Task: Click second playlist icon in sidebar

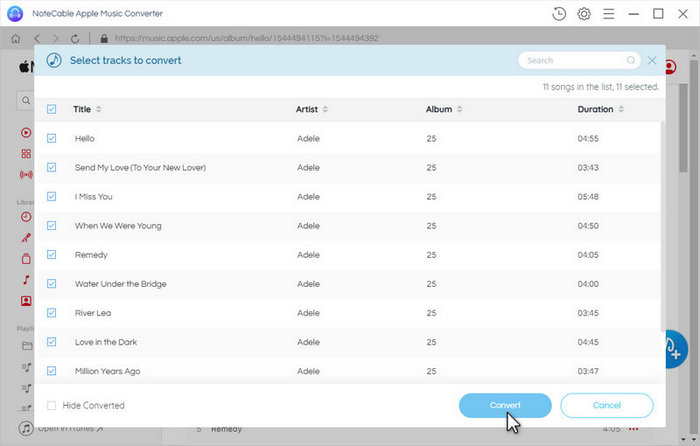Action: point(27,388)
